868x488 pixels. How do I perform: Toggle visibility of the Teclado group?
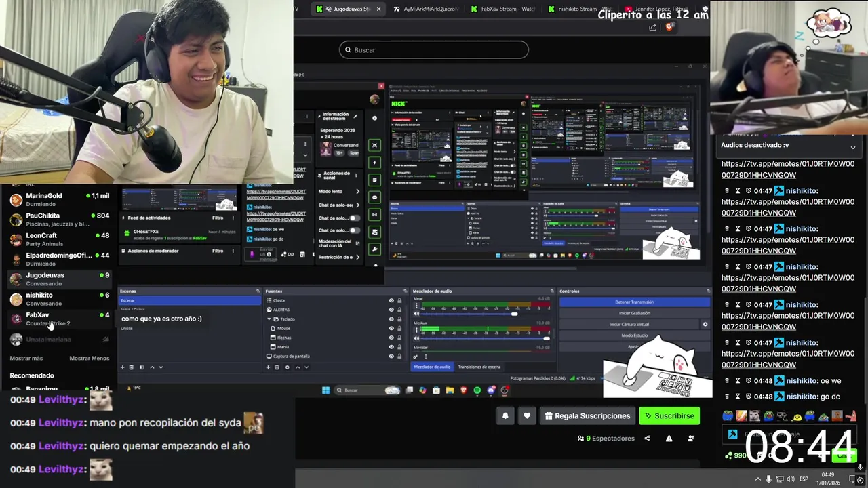coord(391,319)
